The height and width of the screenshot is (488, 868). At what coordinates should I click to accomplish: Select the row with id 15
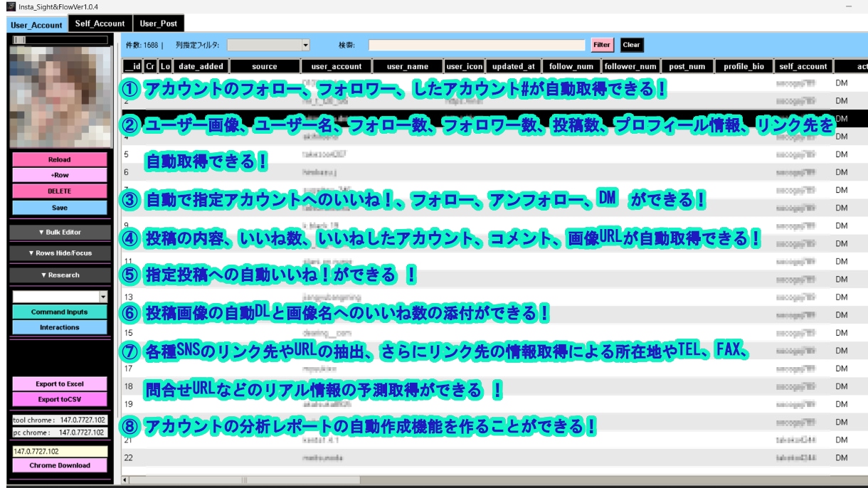coord(494,332)
